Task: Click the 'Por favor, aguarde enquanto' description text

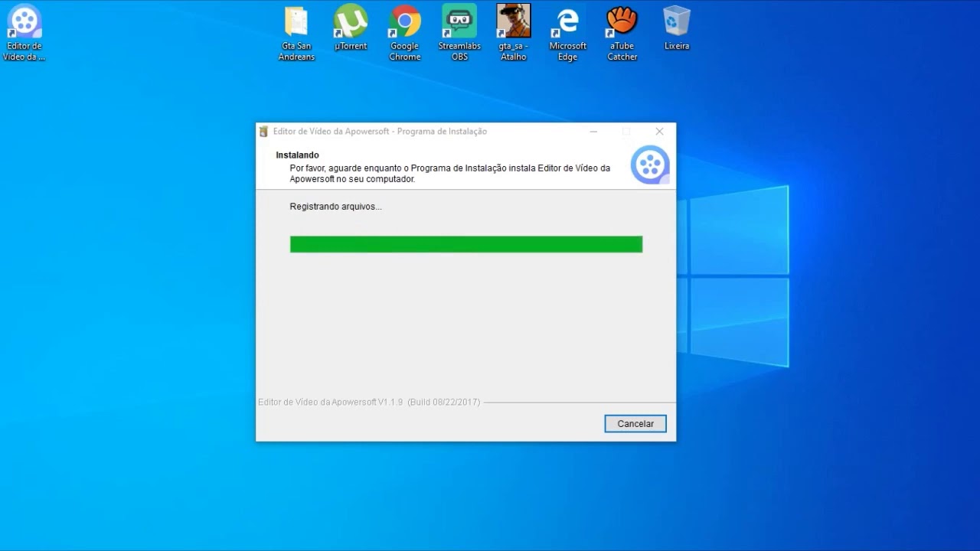Action: (x=449, y=174)
